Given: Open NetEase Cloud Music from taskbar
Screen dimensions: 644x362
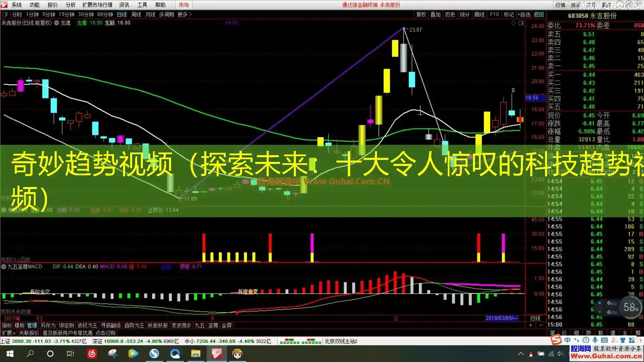Looking at the screenshot, I should (92, 354).
